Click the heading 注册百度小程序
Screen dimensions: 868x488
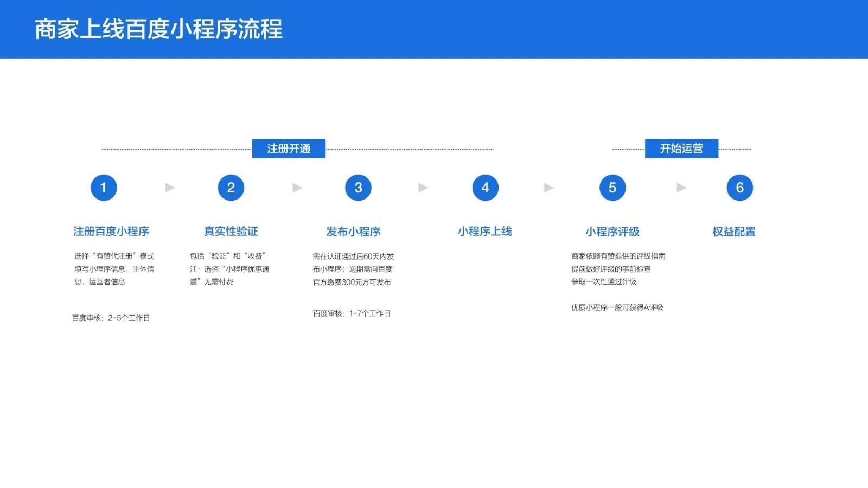click(111, 232)
